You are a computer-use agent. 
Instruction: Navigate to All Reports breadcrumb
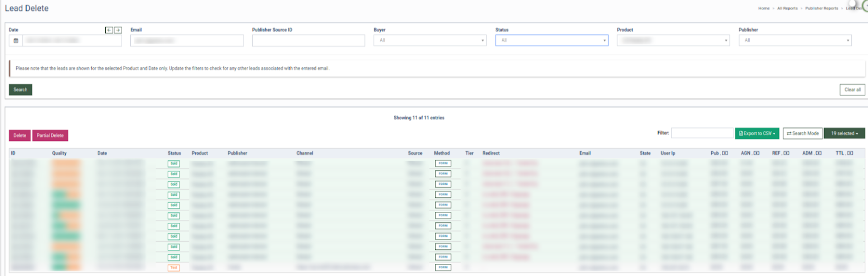pos(787,8)
